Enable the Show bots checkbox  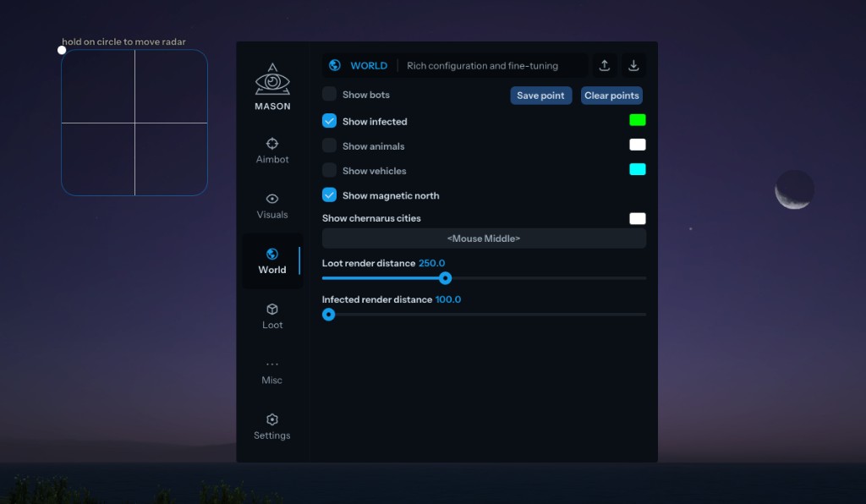click(330, 95)
